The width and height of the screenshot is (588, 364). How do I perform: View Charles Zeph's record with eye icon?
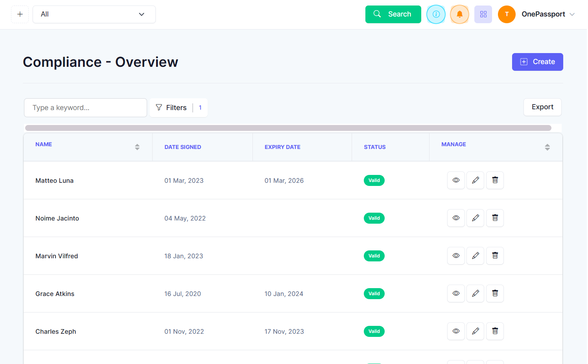point(456,331)
